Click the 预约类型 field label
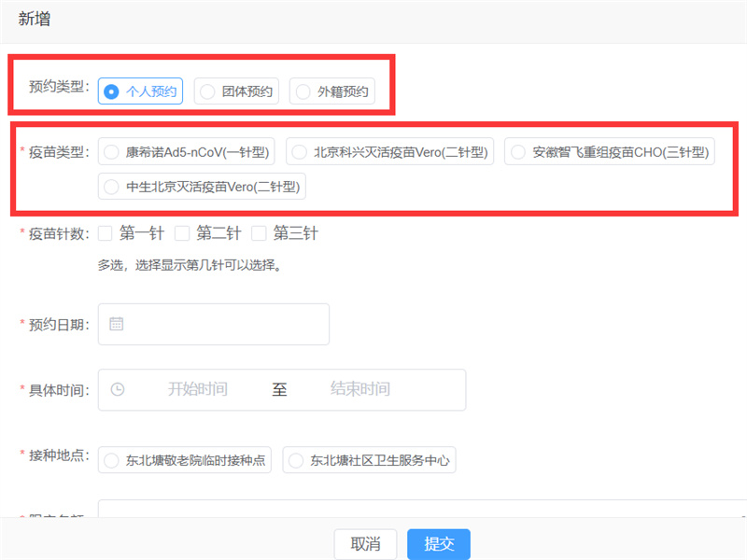The image size is (747, 560). click(x=59, y=87)
